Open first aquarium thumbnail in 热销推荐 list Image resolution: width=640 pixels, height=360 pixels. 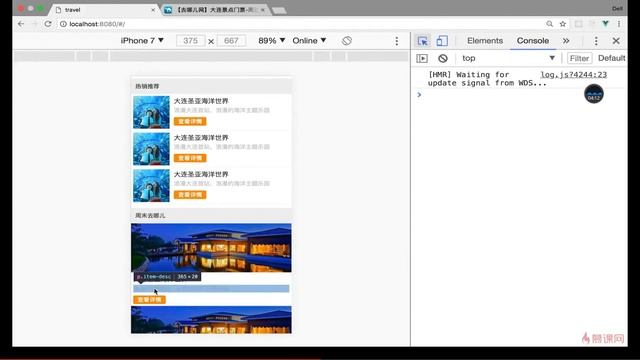coord(151,112)
